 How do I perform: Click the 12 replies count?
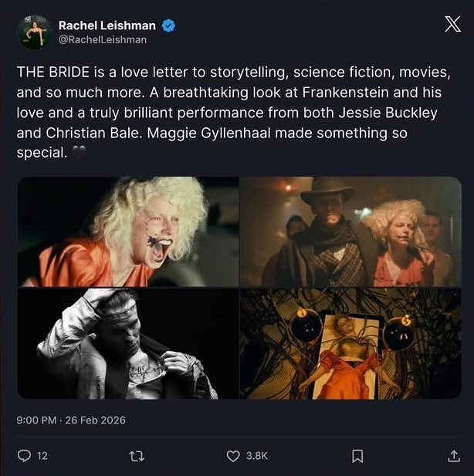click(42, 456)
